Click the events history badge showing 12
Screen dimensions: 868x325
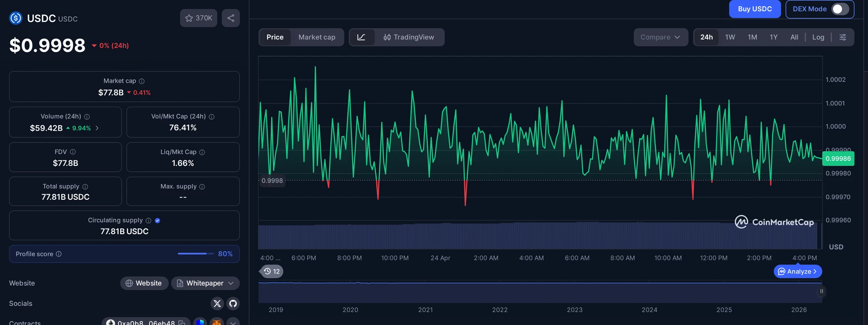click(272, 271)
